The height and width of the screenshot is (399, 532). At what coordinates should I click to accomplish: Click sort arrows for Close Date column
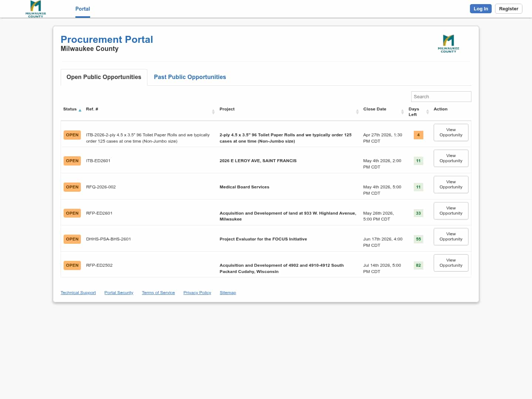pos(402,112)
